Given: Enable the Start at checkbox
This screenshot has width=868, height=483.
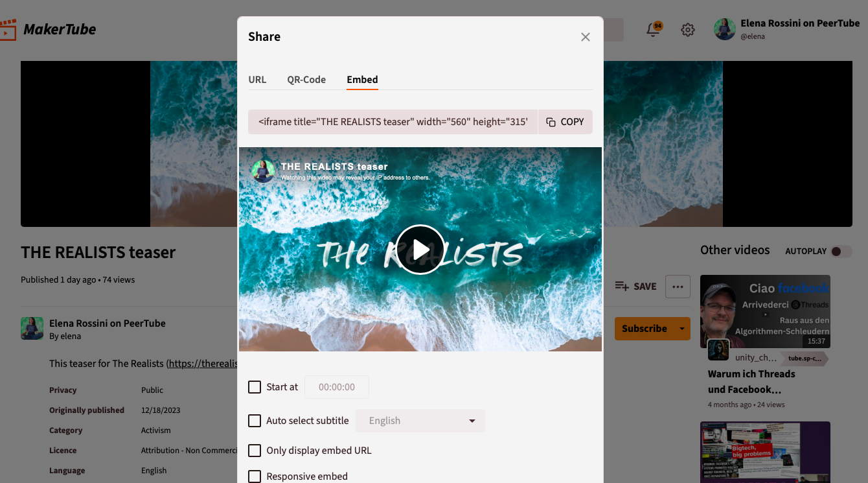Looking at the screenshot, I should tap(255, 386).
